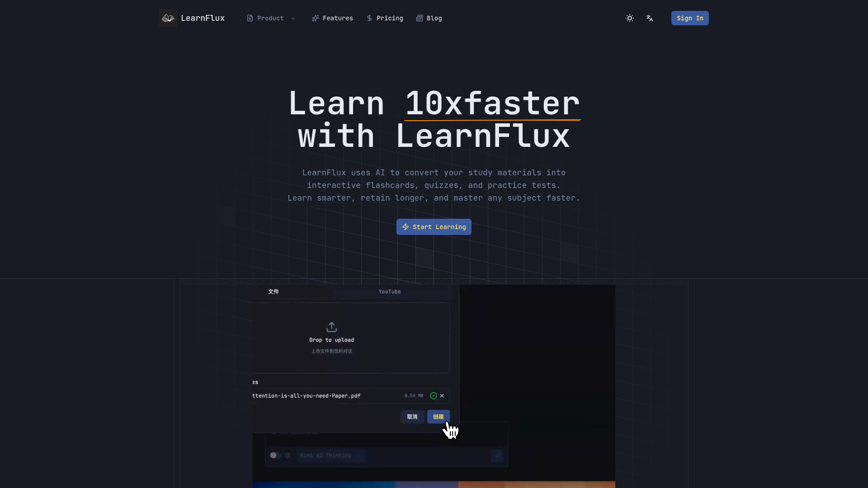Viewport: 868px width, 488px height.
Task: Click the Sign In button
Action: click(x=689, y=18)
